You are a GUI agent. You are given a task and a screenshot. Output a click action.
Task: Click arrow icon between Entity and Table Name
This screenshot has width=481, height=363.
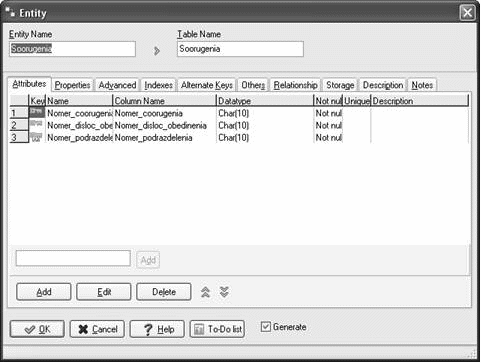tap(156, 51)
